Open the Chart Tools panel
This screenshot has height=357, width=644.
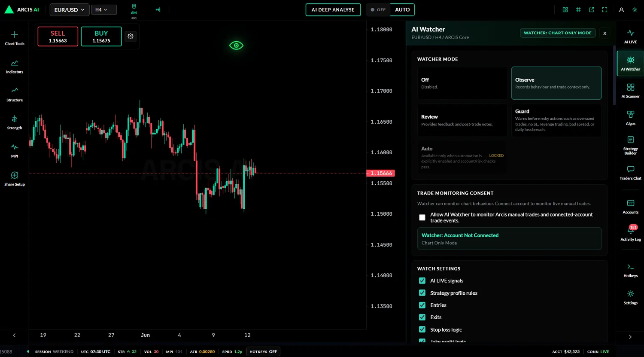pos(15,38)
